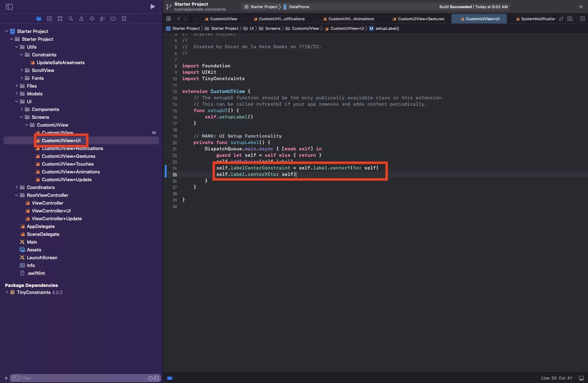Switch to the CustomUIView tab
This screenshot has height=383, width=588.
tap(220, 19)
